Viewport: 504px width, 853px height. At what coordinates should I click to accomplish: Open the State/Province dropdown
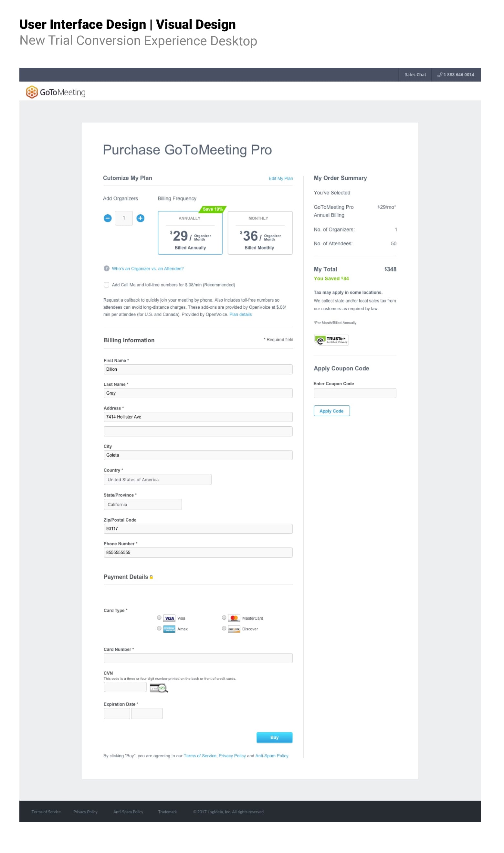click(x=143, y=505)
